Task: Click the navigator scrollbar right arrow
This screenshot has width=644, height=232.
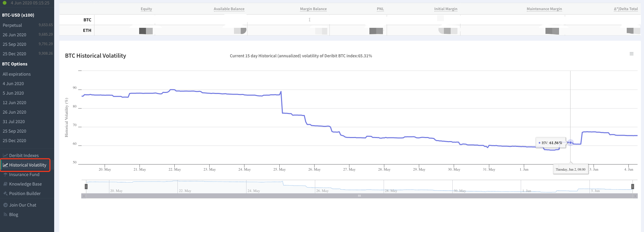Action: tap(635, 196)
